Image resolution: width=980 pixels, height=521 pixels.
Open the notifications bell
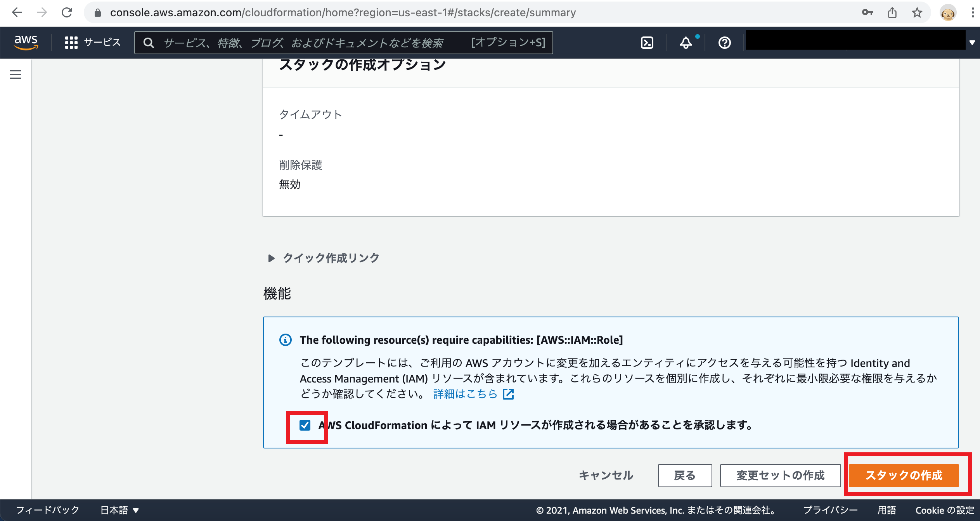coord(686,43)
